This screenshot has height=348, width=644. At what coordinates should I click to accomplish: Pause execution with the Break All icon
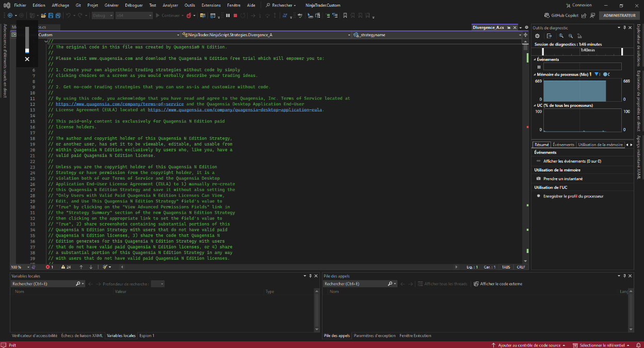pos(228,15)
